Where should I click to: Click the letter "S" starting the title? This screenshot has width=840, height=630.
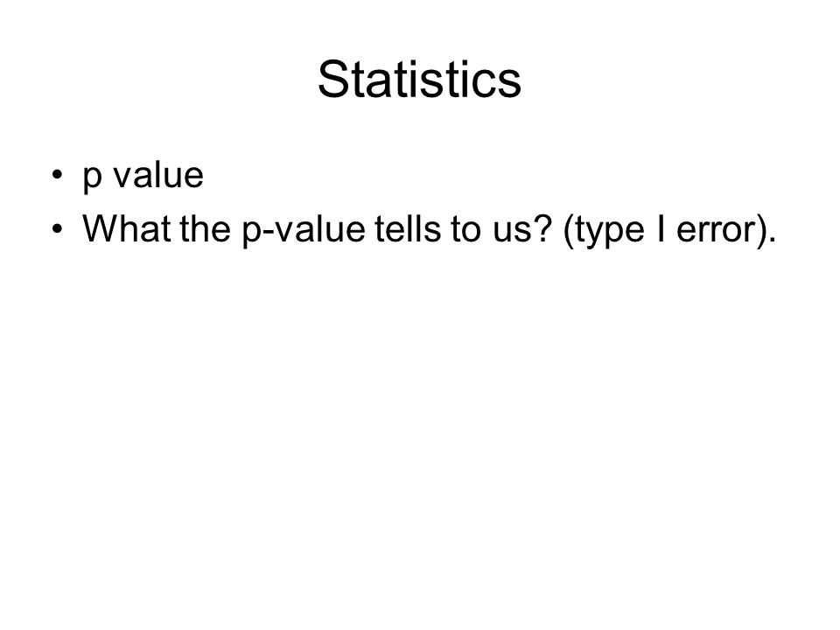pos(332,80)
